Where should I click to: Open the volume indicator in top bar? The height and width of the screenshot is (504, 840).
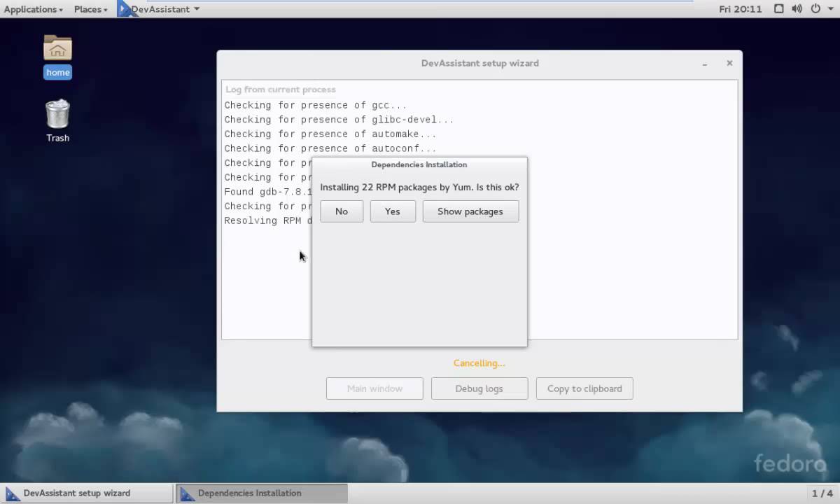(x=797, y=9)
